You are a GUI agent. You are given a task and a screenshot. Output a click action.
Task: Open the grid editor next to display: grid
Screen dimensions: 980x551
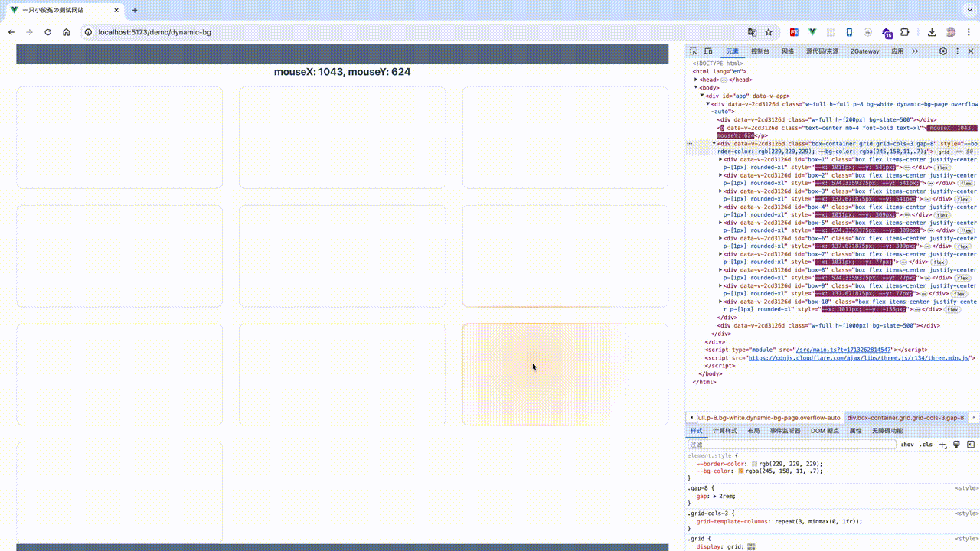(751, 547)
